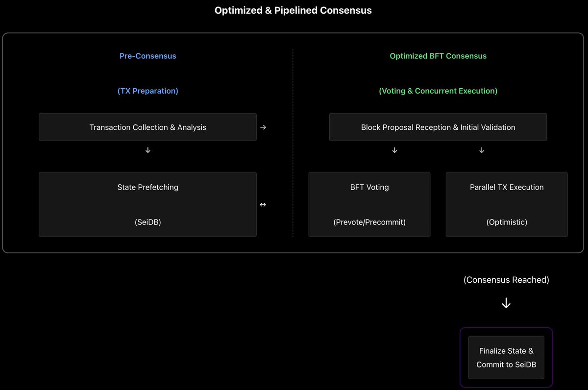
Task: Select the Block Proposal Reception & Initial Validation box
Action: click(438, 127)
